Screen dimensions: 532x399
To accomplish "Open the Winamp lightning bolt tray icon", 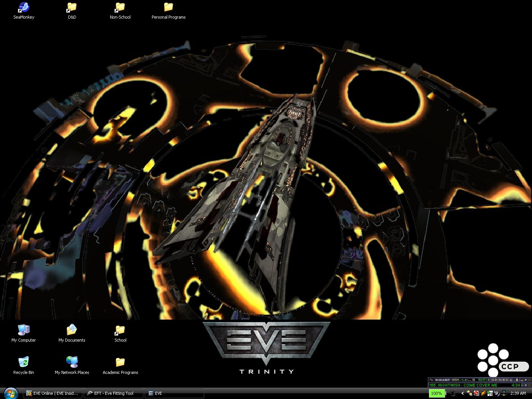I will click(x=483, y=393).
